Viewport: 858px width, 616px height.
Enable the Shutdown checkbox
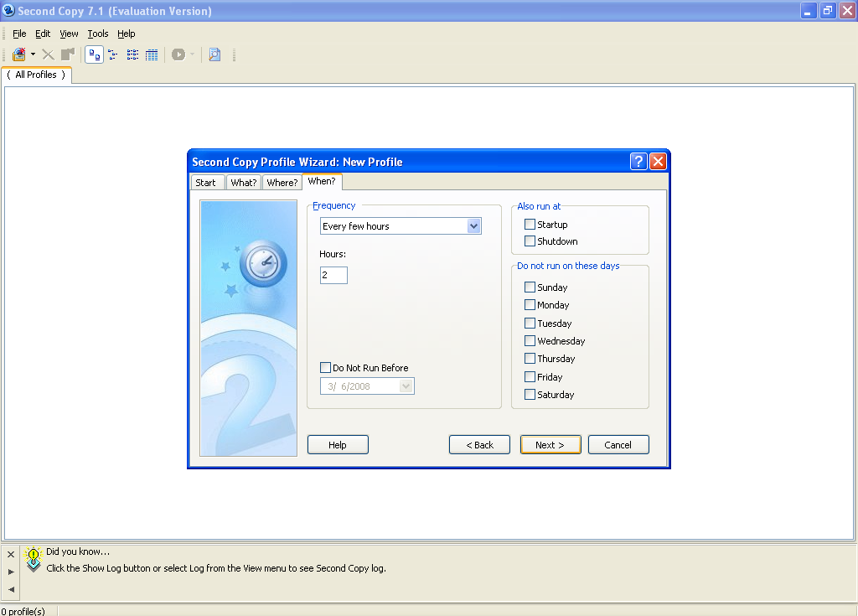530,241
